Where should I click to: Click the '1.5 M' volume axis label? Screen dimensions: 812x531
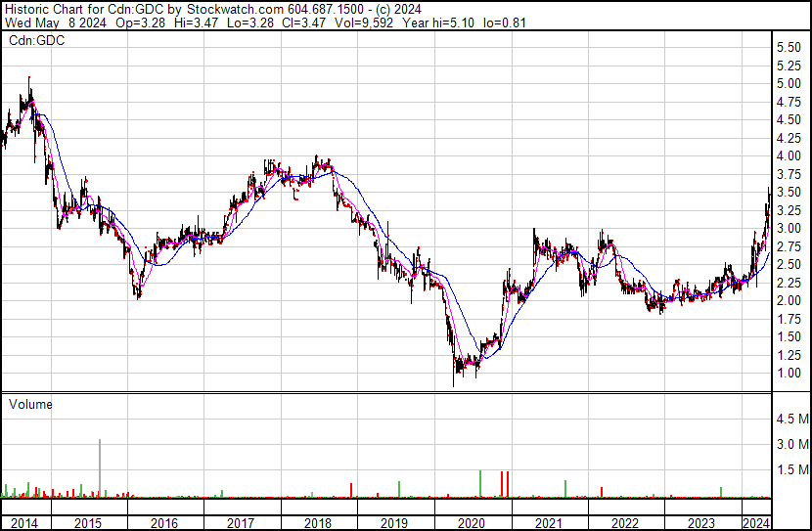[x=792, y=469]
